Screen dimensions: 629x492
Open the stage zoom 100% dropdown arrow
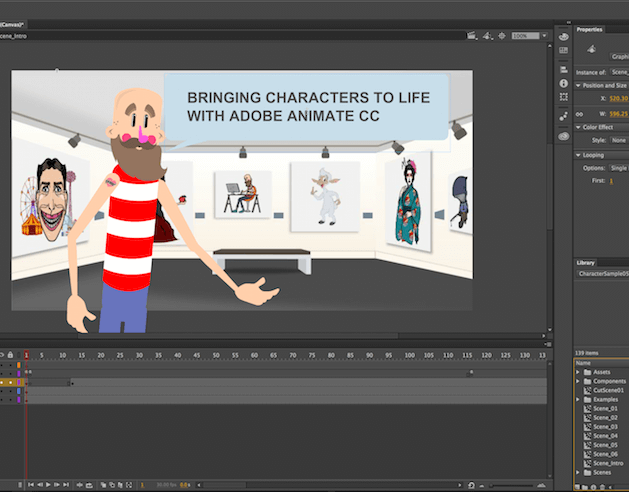click(x=544, y=36)
